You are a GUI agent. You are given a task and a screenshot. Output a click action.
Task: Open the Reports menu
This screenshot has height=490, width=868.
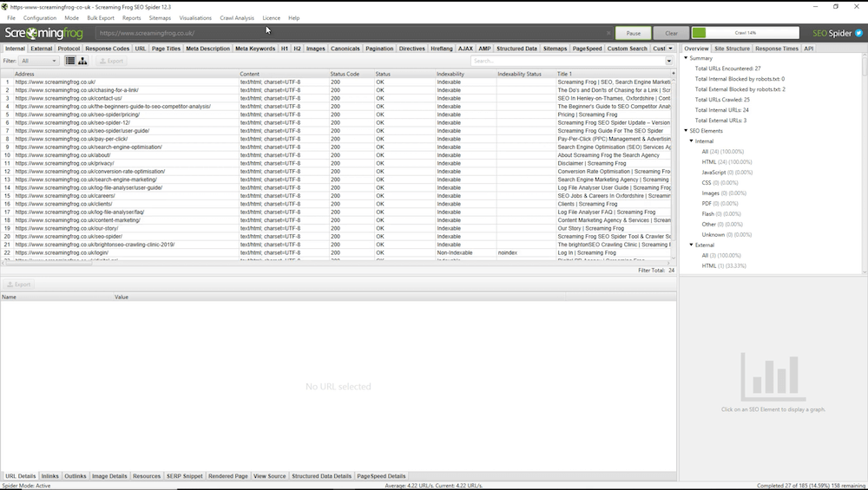(132, 17)
